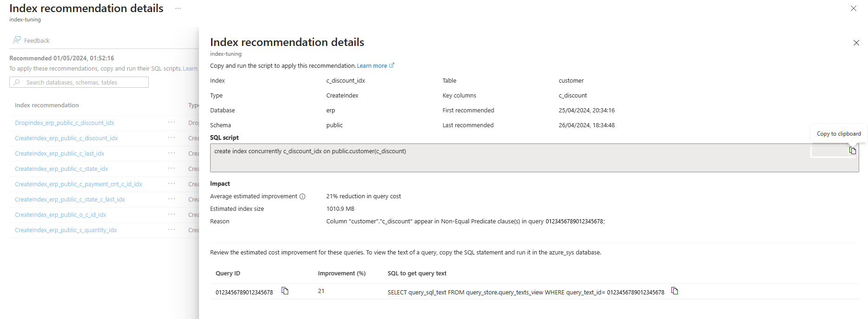Close the Index recommendation details side panel
The image size is (868, 319).
point(856,43)
